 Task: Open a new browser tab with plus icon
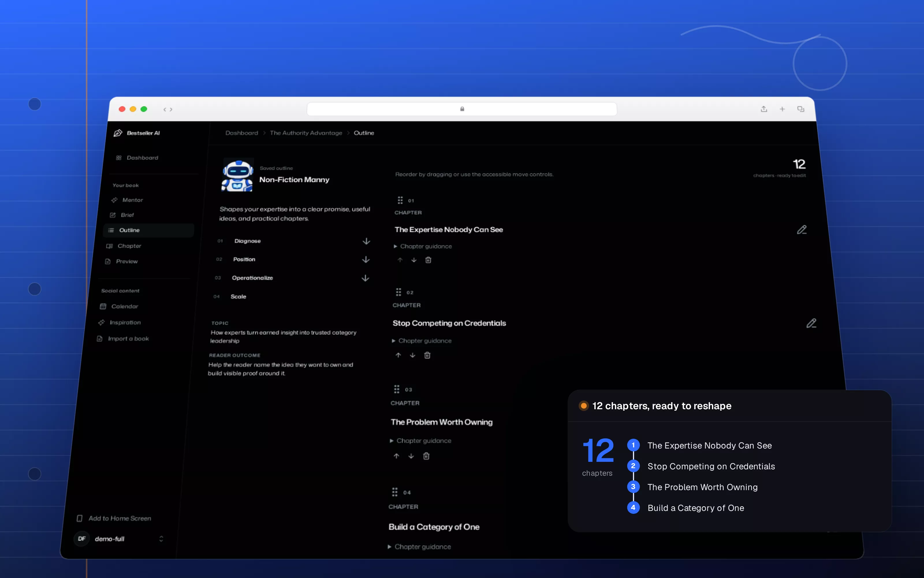[782, 109]
